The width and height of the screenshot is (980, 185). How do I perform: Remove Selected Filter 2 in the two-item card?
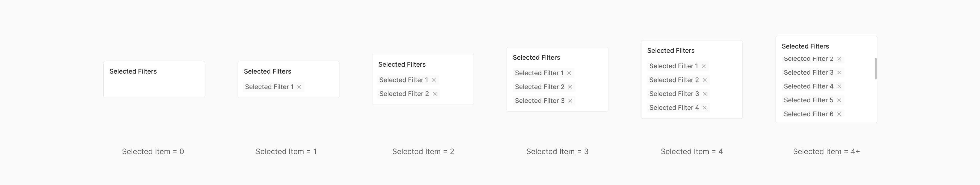(x=435, y=94)
